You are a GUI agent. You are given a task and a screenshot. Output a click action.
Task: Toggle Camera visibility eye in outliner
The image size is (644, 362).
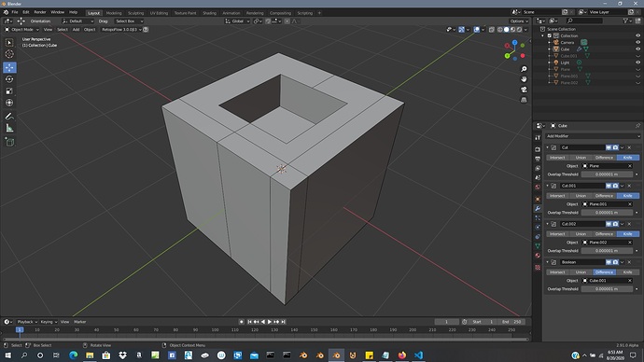(637, 42)
